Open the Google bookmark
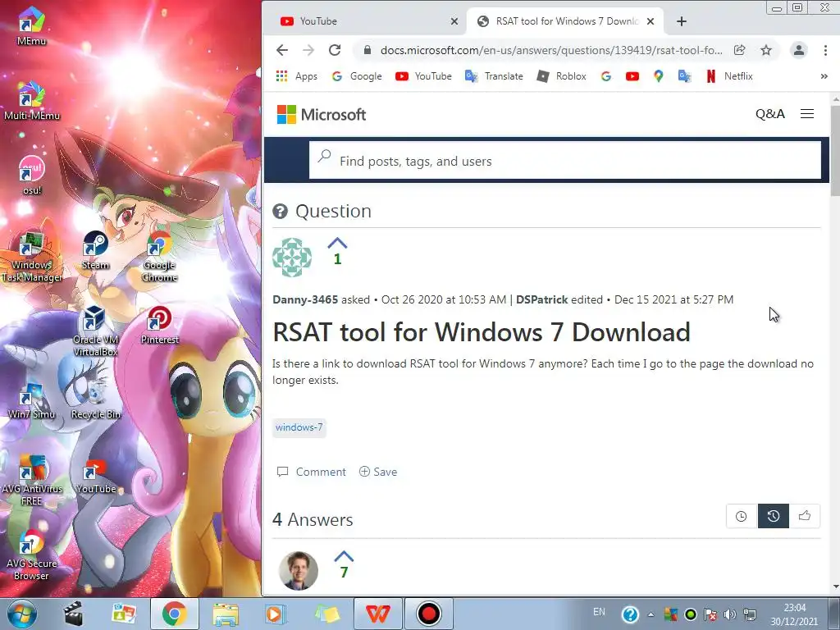The width and height of the screenshot is (840, 630). 357,76
